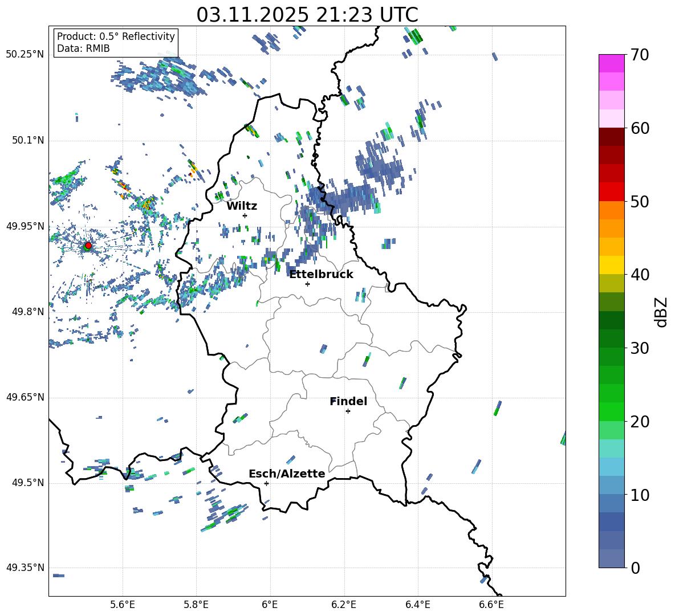Click the 0 value on colorbar
The width and height of the screenshot is (675, 616).
(635, 568)
